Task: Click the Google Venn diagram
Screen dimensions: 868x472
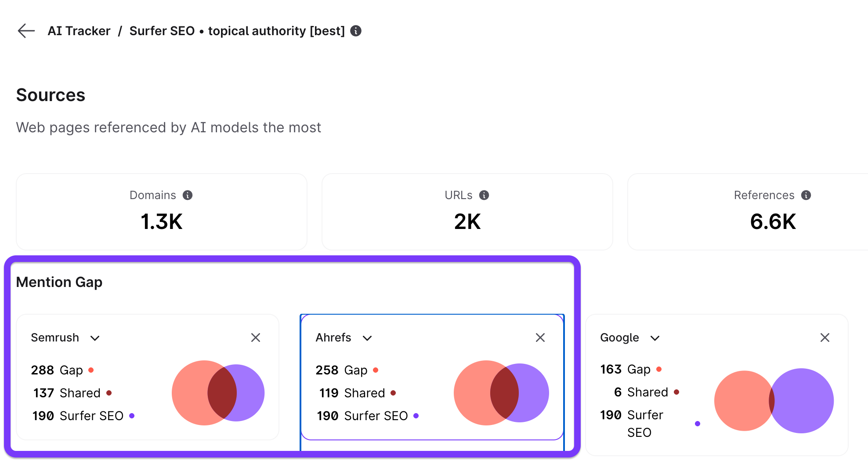Action: tap(774, 401)
